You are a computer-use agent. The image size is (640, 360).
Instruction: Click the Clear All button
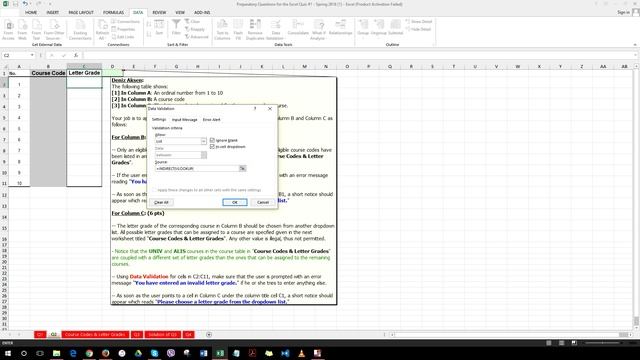[161, 202]
